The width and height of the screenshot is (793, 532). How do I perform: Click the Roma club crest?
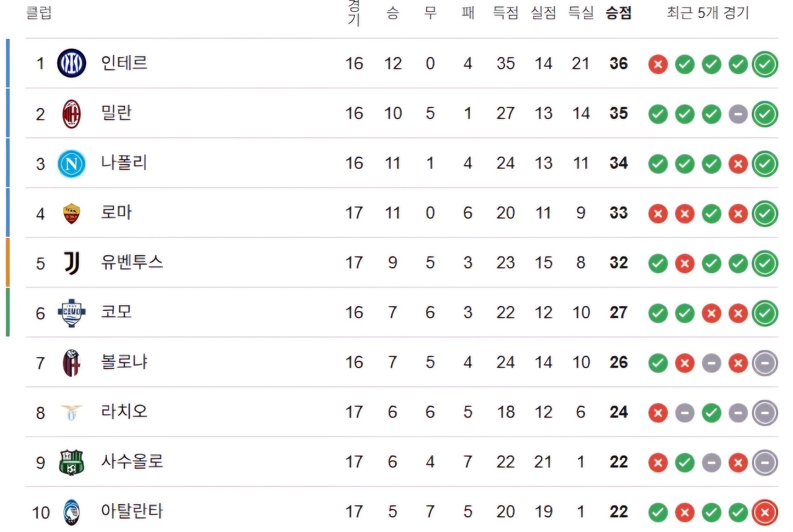[x=71, y=214]
